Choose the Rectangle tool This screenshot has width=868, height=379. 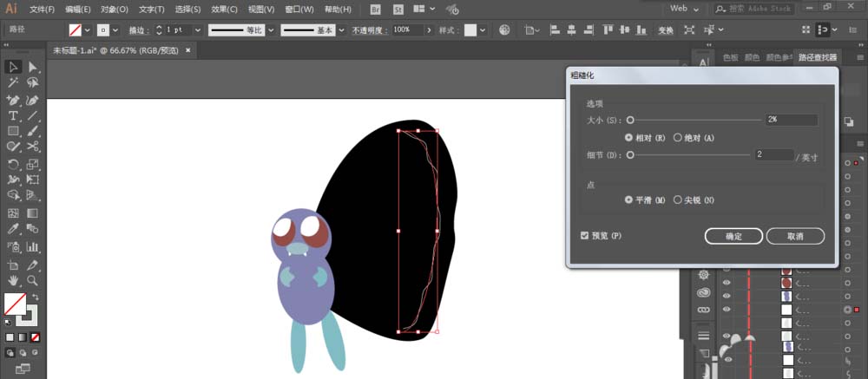click(13, 131)
